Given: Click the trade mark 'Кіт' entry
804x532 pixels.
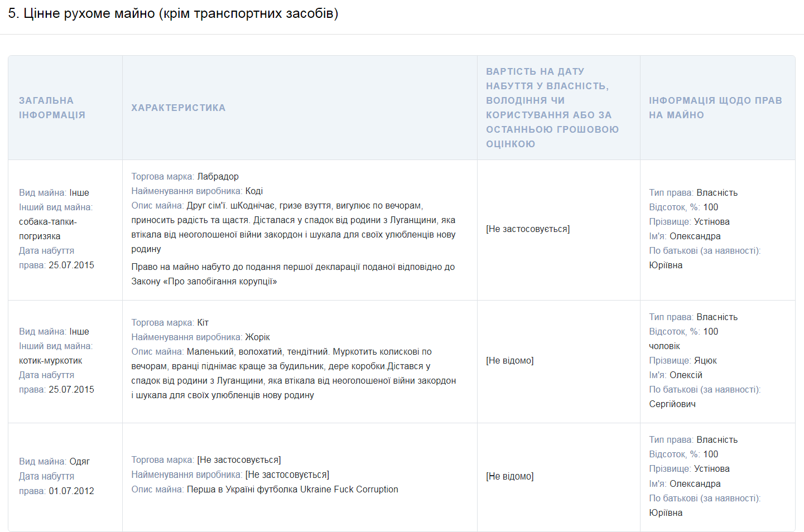Looking at the screenshot, I should (204, 322).
